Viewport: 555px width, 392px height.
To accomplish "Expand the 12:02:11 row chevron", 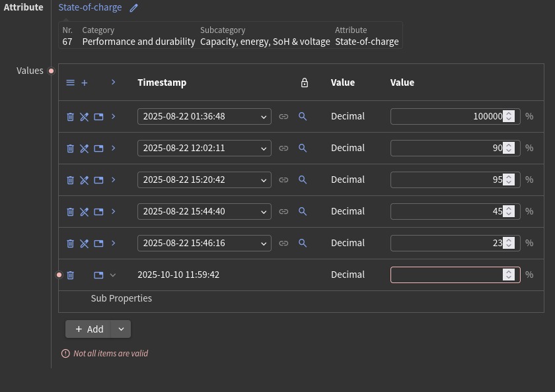I will coord(113,148).
